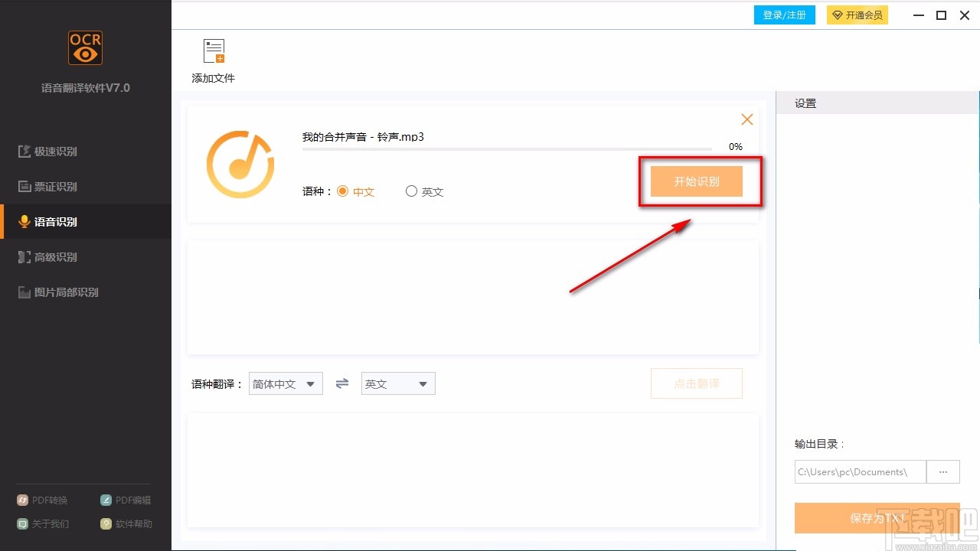980x551 pixels.
Task: Click the 开通会员 membership button
Action: [x=857, y=15]
